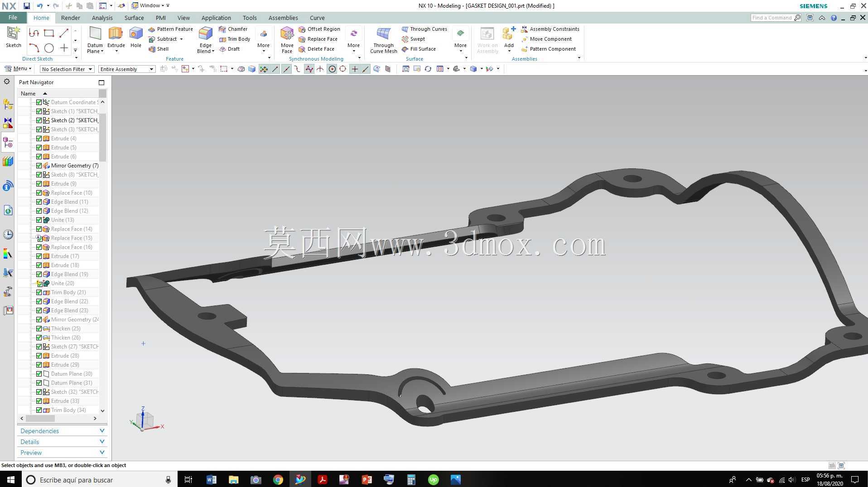The height and width of the screenshot is (487, 868).
Task: Draw a circle in Direct Sketch
Action: tap(49, 48)
